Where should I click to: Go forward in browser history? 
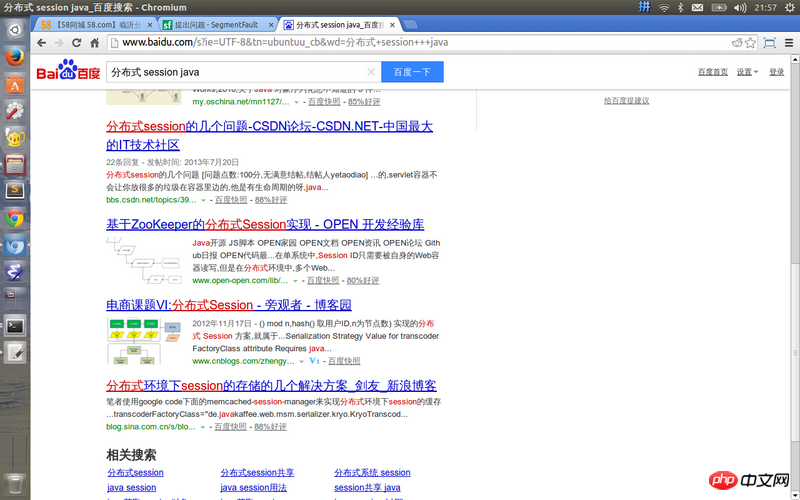[59, 43]
